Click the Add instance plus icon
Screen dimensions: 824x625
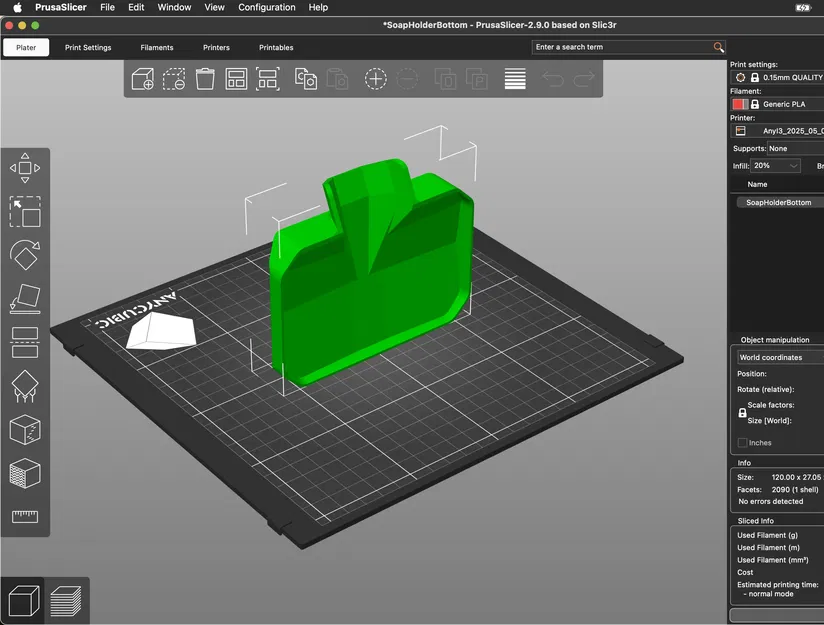375,79
